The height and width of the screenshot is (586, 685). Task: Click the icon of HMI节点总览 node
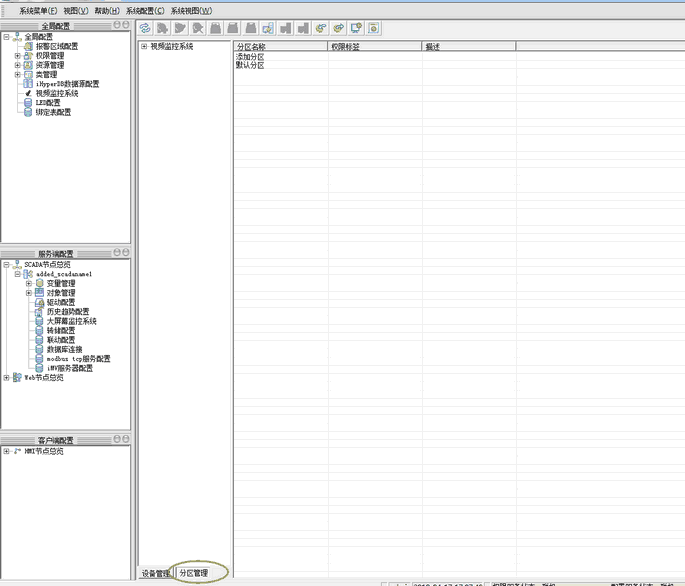click(x=17, y=451)
